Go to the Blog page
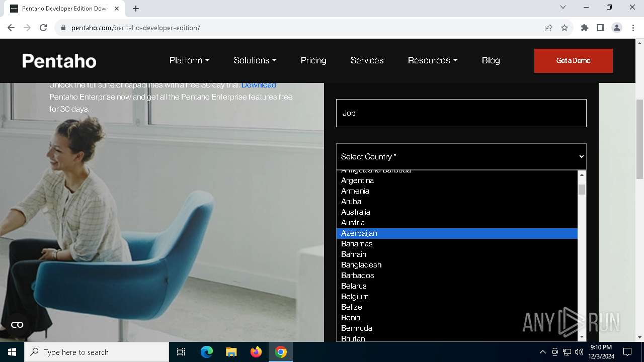The height and width of the screenshot is (362, 644). [x=491, y=60]
